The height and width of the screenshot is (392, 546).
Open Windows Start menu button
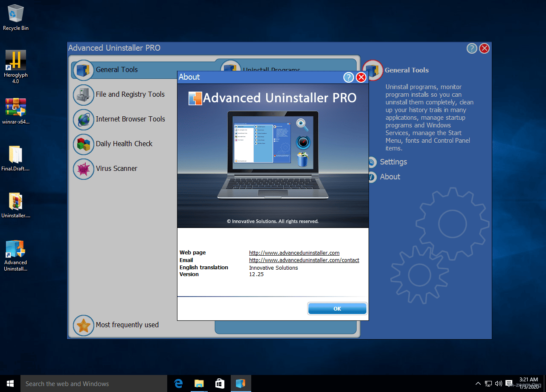tap(10, 383)
